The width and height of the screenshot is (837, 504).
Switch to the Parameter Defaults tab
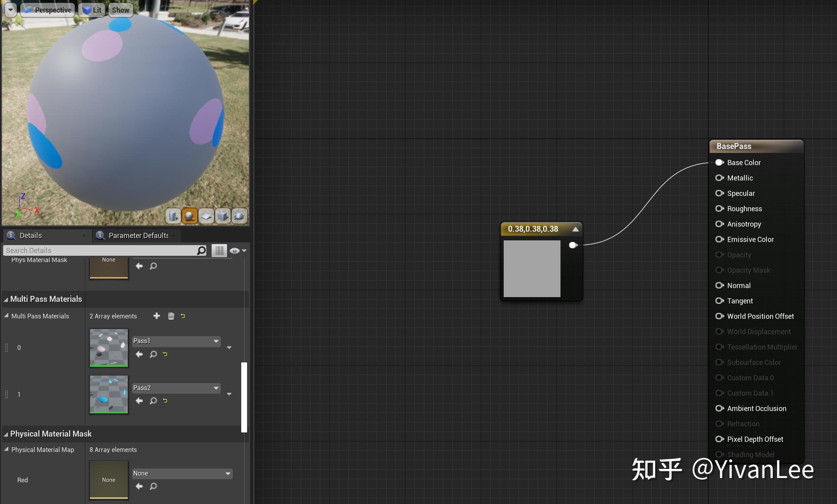coord(138,236)
